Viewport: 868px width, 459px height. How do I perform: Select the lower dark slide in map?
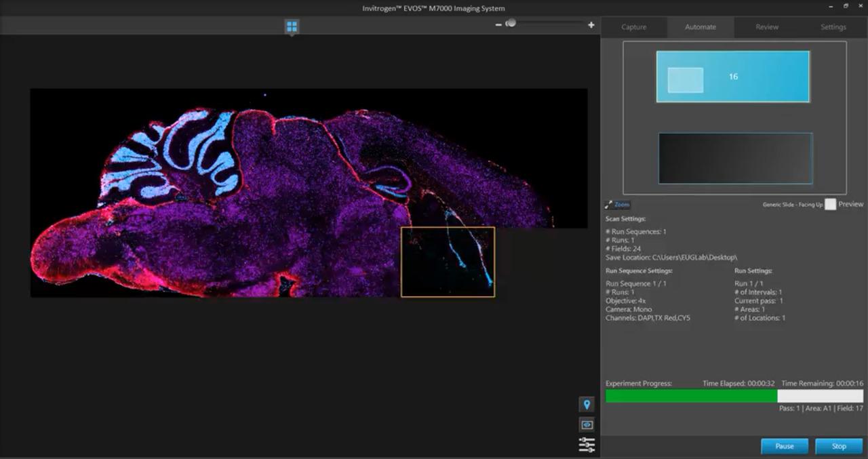click(x=735, y=158)
